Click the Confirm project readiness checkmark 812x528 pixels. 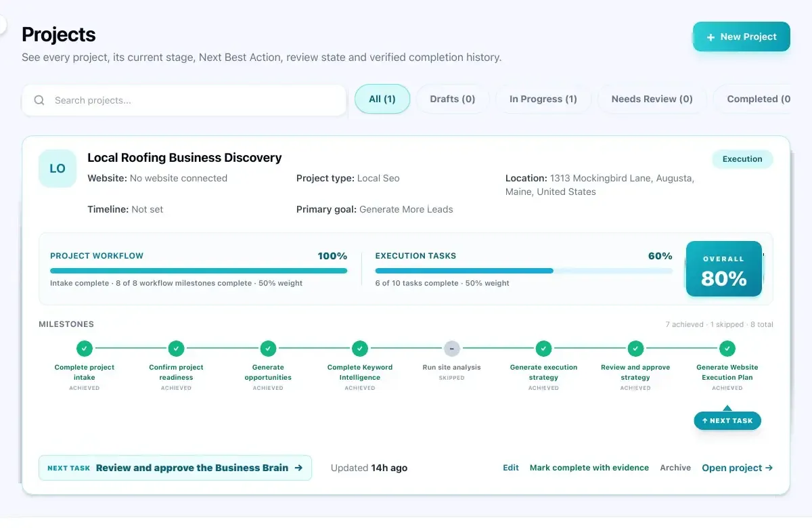[176, 349]
